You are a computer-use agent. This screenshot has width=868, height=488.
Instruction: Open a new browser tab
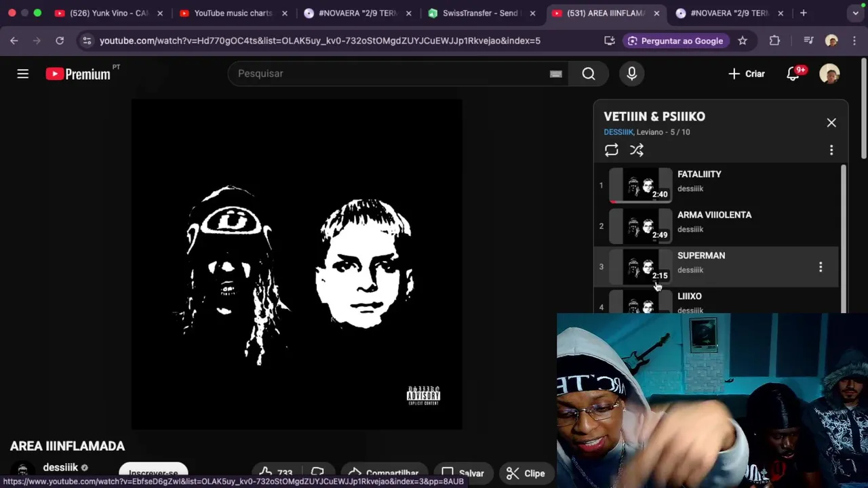click(804, 13)
